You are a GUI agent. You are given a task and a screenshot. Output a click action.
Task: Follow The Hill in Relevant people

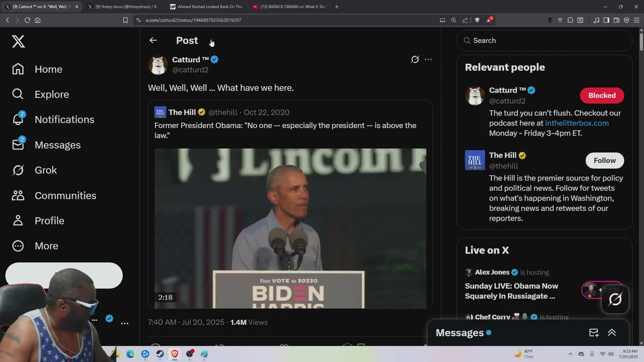point(604,160)
